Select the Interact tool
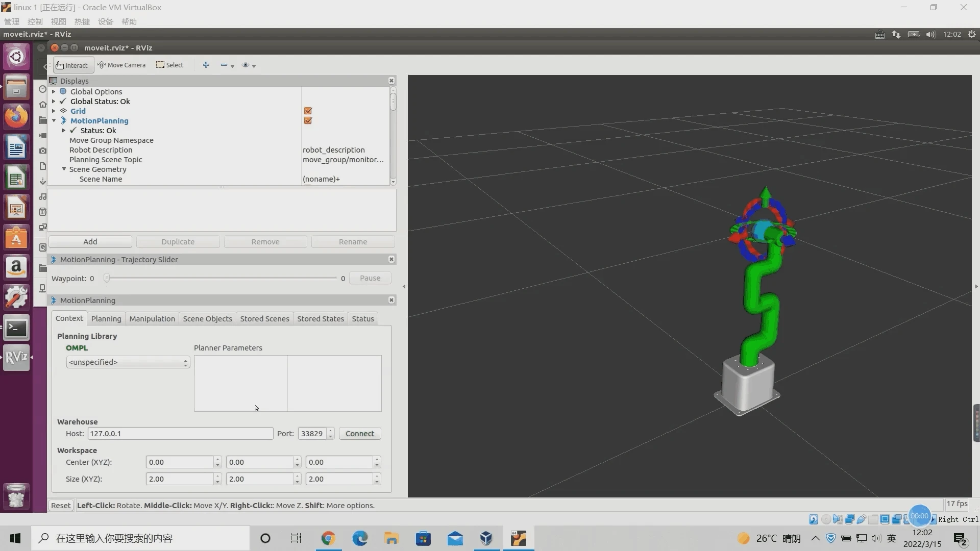Viewport: 980px width, 551px height. click(72, 65)
